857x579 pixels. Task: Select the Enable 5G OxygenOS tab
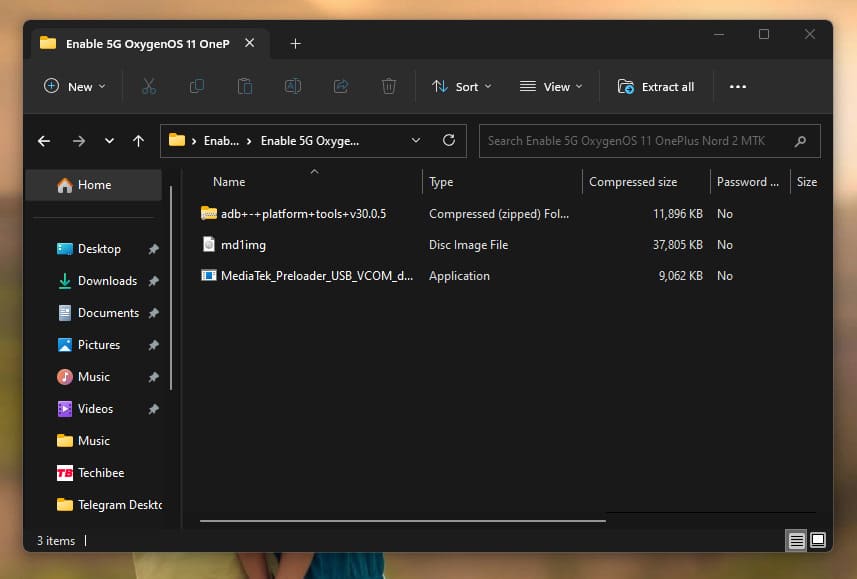[148, 44]
